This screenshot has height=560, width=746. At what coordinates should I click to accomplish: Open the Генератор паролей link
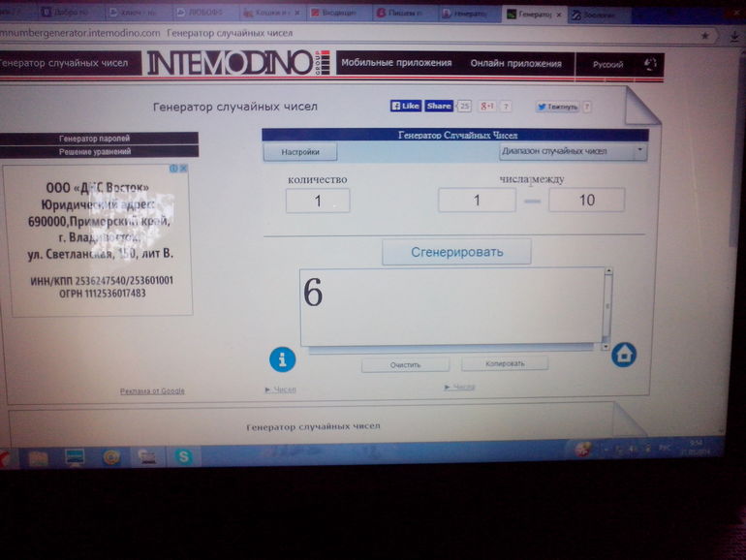94,139
